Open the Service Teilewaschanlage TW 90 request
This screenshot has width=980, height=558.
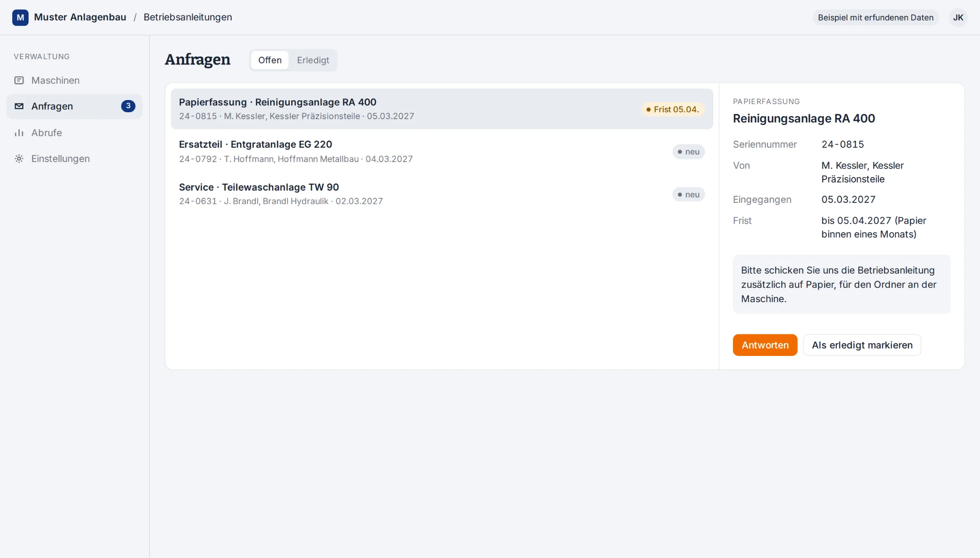click(442, 194)
